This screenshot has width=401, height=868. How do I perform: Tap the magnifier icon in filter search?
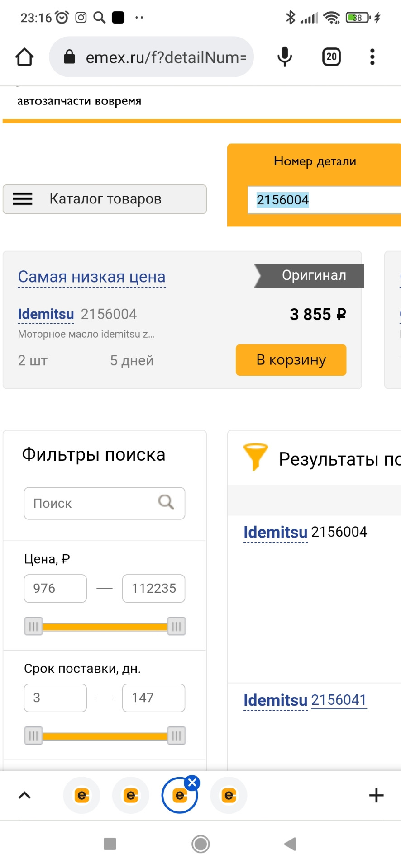[x=166, y=502]
